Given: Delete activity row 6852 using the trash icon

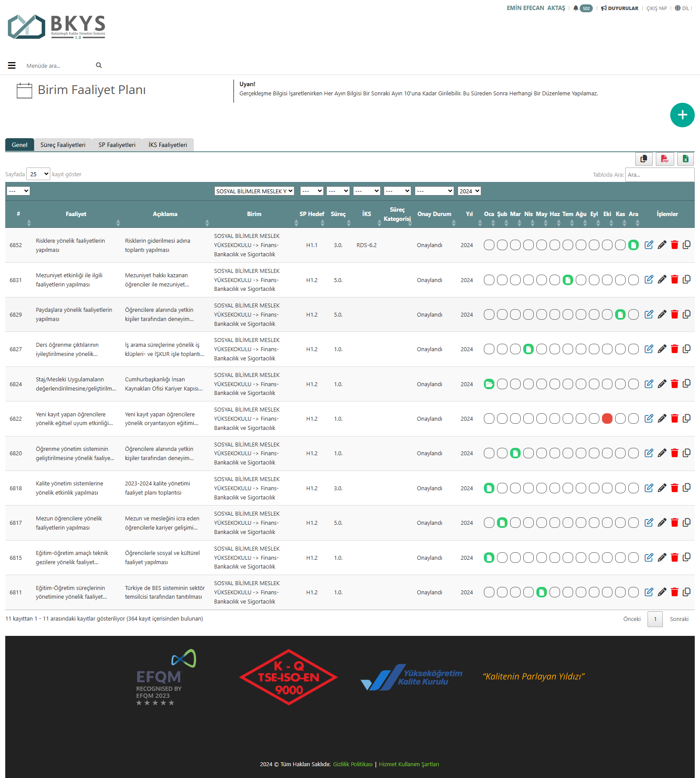Looking at the screenshot, I should [x=674, y=245].
